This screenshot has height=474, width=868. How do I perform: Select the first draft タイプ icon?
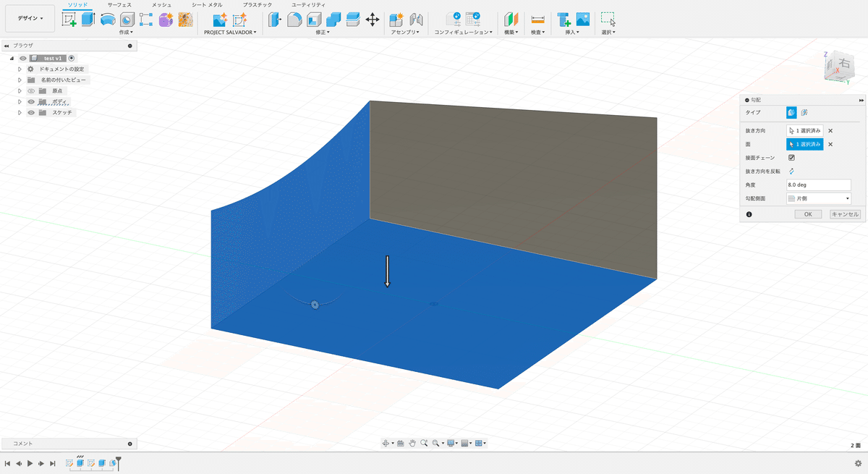coord(791,113)
